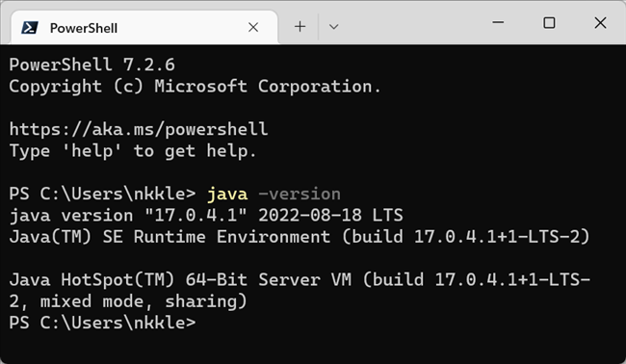Click the last empty PS C:\Users\nkkle> prompt
Viewport: 626px width, 364px height.
tap(103, 323)
